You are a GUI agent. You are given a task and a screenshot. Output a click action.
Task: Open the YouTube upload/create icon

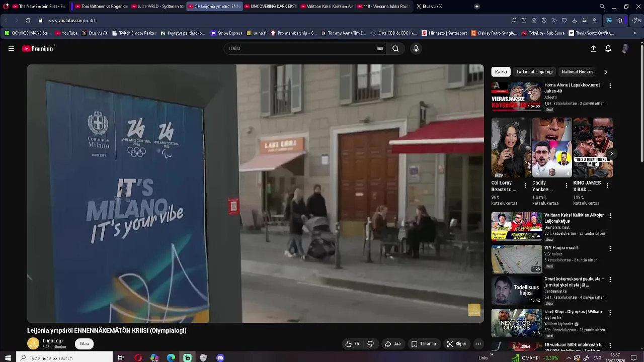coord(593,49)
